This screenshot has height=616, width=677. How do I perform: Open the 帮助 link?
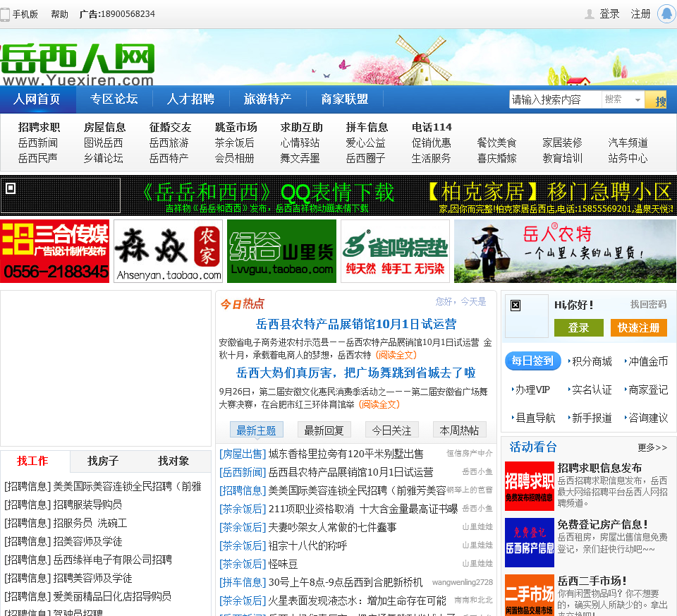59,14
